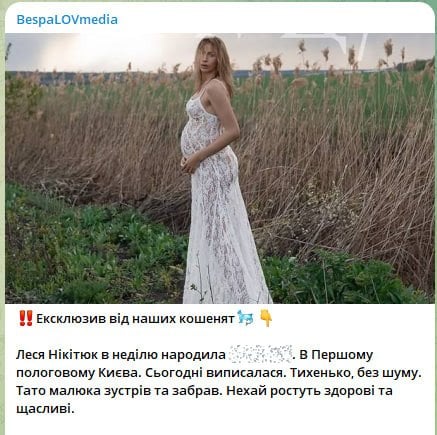Click the words в неділю народила
437x435 pixels.
point(163,355)
